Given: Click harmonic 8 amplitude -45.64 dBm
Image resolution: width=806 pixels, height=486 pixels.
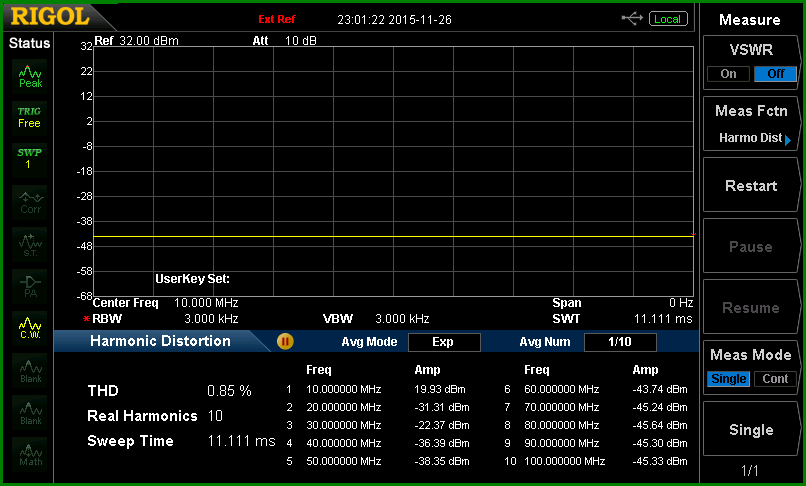Looking at the screenshot, I should point(660,425).
